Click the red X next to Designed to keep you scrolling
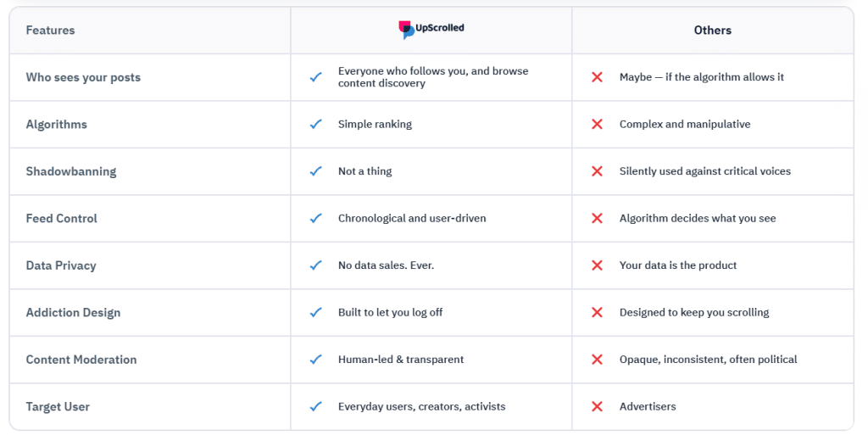 click(597, 313)
